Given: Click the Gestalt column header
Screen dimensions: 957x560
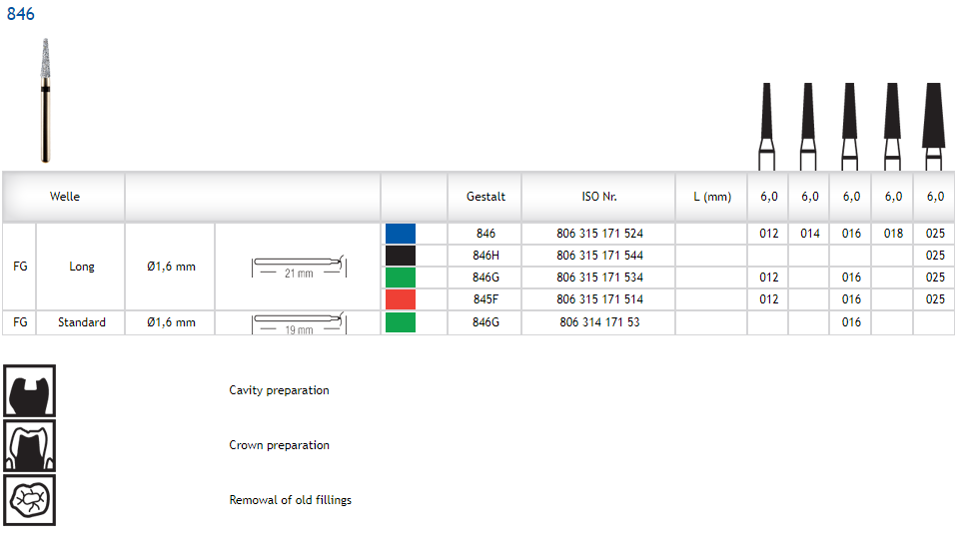Looking at the screenshot, I should click(x=485, y=197).
